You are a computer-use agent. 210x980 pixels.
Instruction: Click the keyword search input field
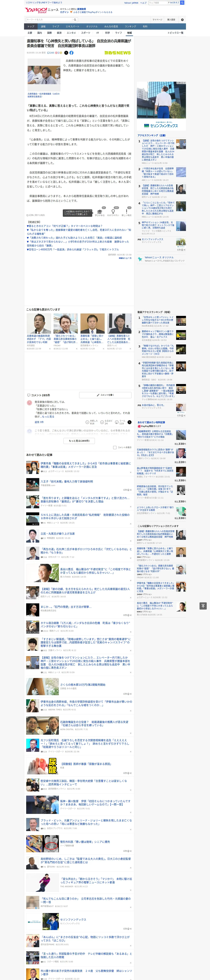(49, 19)
